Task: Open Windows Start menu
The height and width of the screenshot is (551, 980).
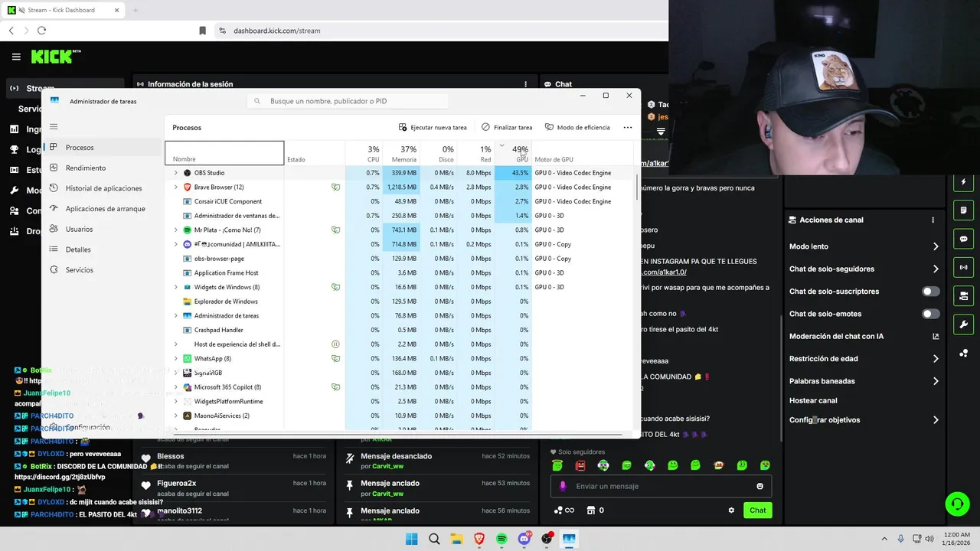Action: pyautogui.click(x=411, y=539)
